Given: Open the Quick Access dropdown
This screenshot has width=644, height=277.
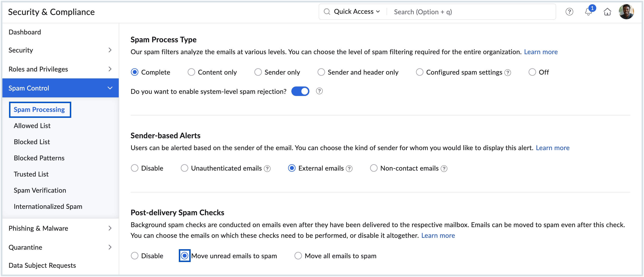Looking at the screenshot, I should 356,12.
